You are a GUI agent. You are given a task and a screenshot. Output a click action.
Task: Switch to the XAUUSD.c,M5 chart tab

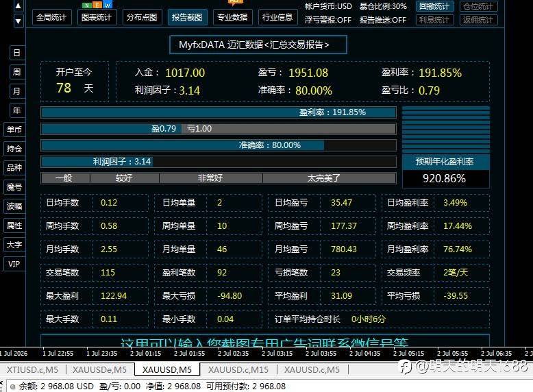(x=312, y=370)
